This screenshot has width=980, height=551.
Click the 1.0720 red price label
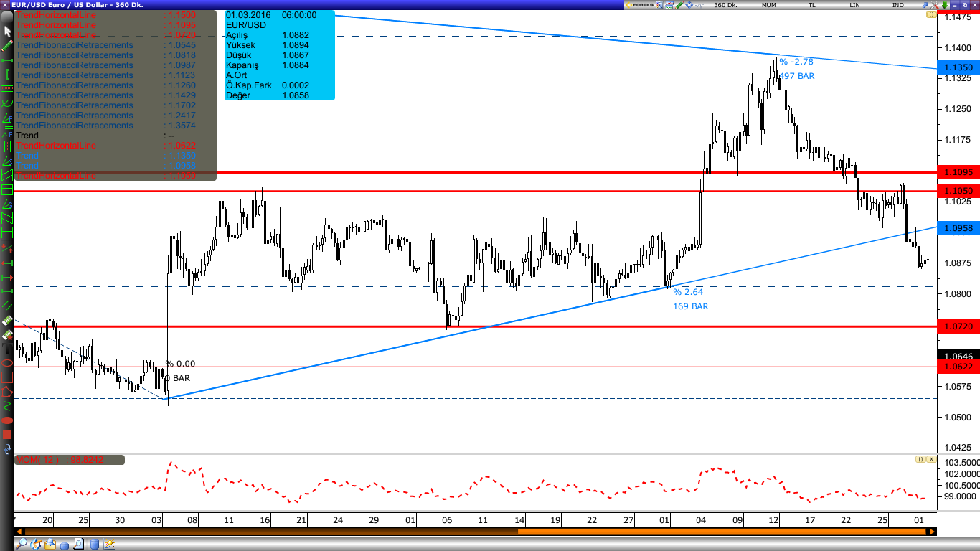pos(958,326)
